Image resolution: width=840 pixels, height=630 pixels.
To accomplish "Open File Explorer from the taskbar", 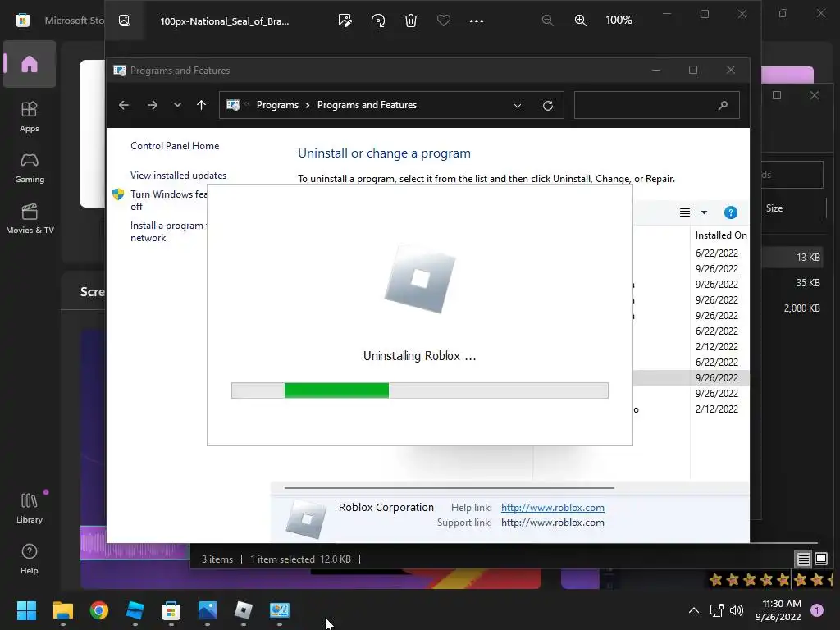I will (x=62, y=610).
